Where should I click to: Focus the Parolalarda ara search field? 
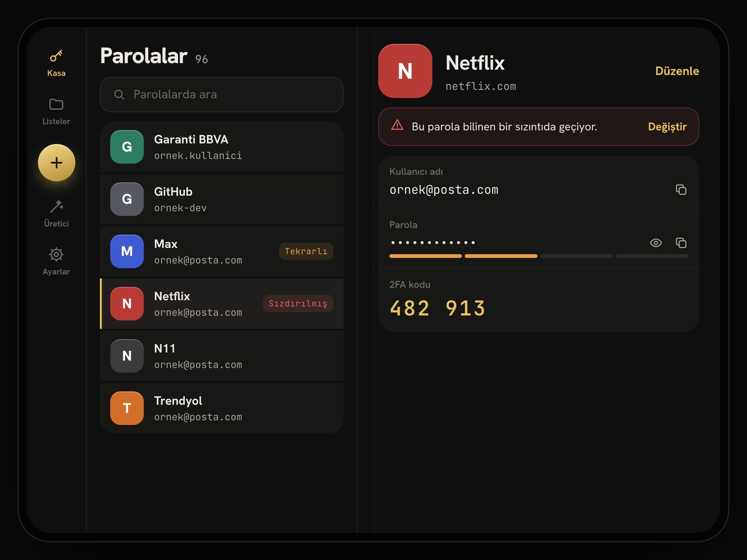pos(222,95)
